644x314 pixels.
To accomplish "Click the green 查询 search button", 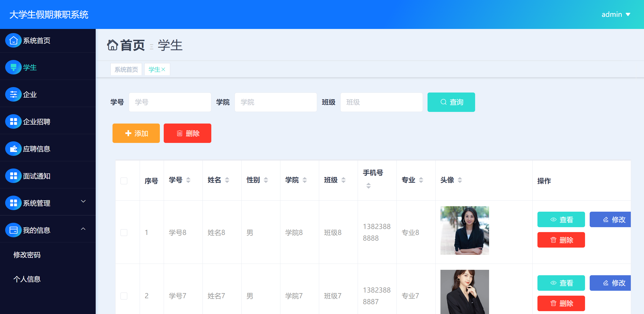I will coord(451,102).
